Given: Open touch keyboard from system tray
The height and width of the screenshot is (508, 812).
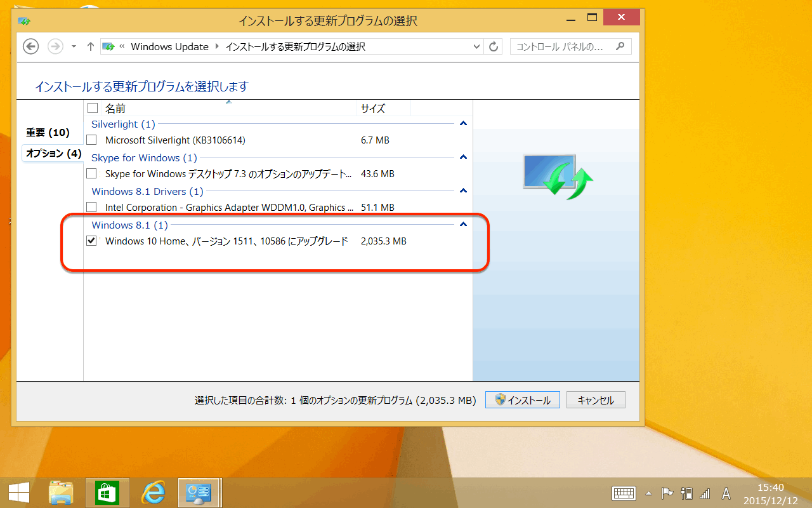Looking at the screenshot, I should coord(624,493).
